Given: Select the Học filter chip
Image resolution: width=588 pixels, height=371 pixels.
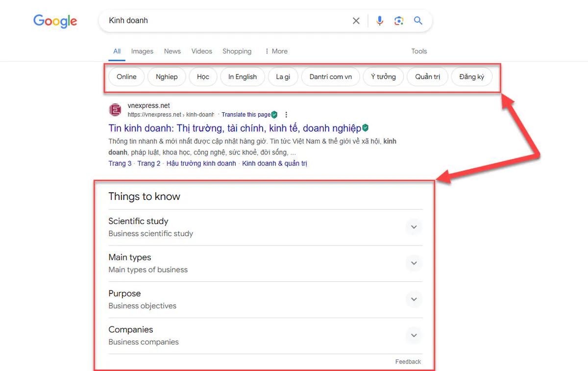Looking at the screenshot, I should point(203,76).
